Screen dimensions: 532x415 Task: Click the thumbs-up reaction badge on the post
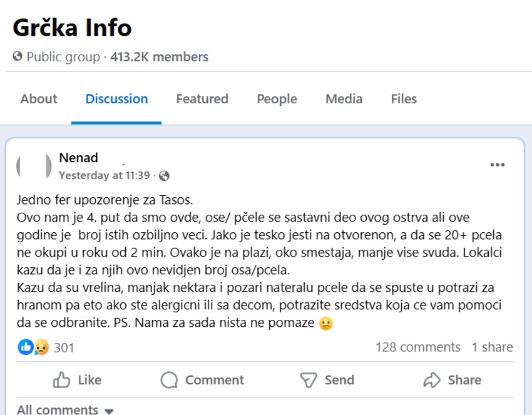coord(25,346)
